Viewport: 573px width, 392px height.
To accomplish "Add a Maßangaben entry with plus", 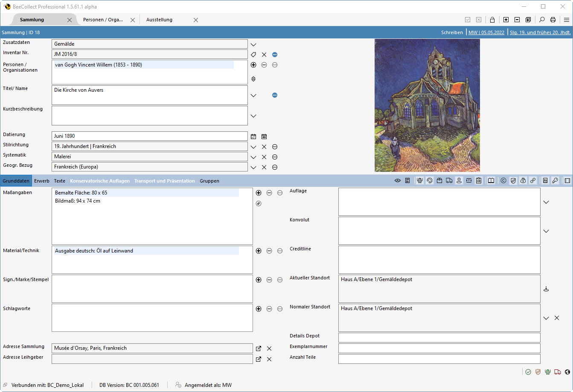I will (259, 193).
